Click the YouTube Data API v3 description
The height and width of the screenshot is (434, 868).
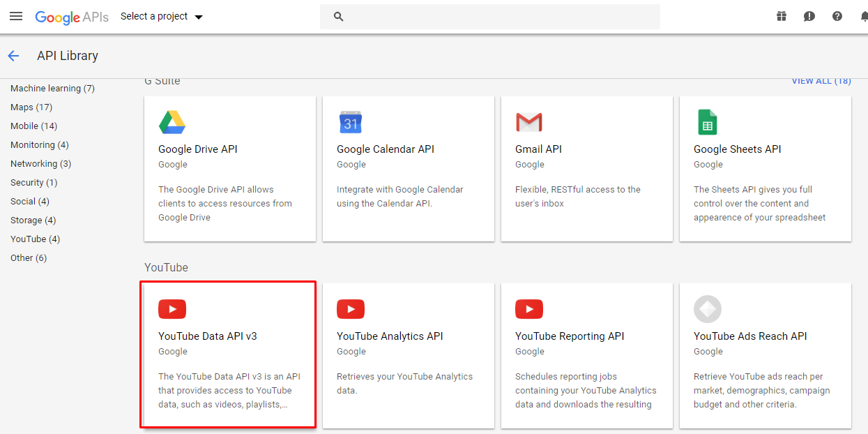(229, 391)
